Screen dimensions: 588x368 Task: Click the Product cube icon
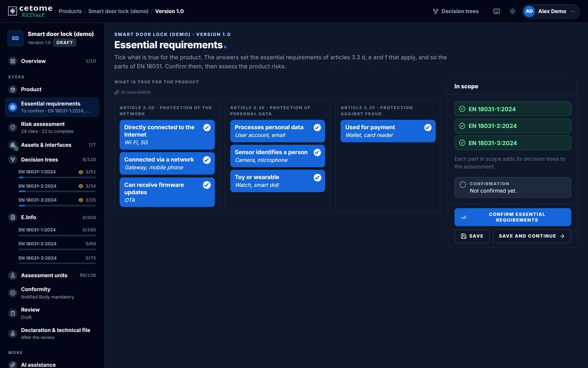pyautogui.click(x=13, y=90)
